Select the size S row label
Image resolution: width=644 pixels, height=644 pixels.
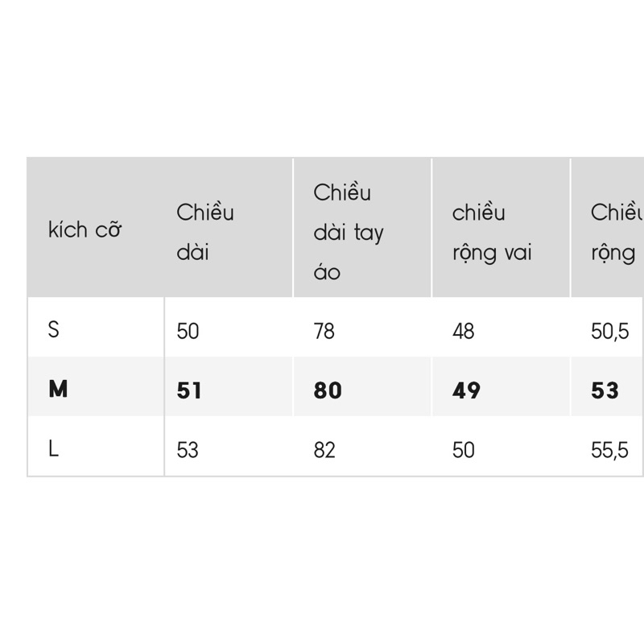[54, 329]
